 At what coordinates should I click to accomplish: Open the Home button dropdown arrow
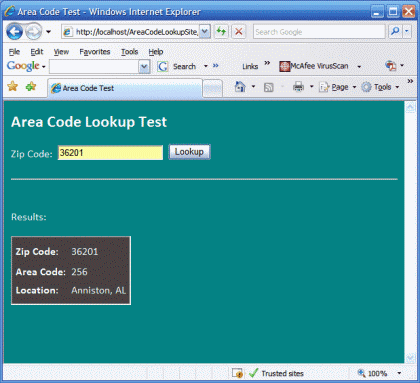253,87
